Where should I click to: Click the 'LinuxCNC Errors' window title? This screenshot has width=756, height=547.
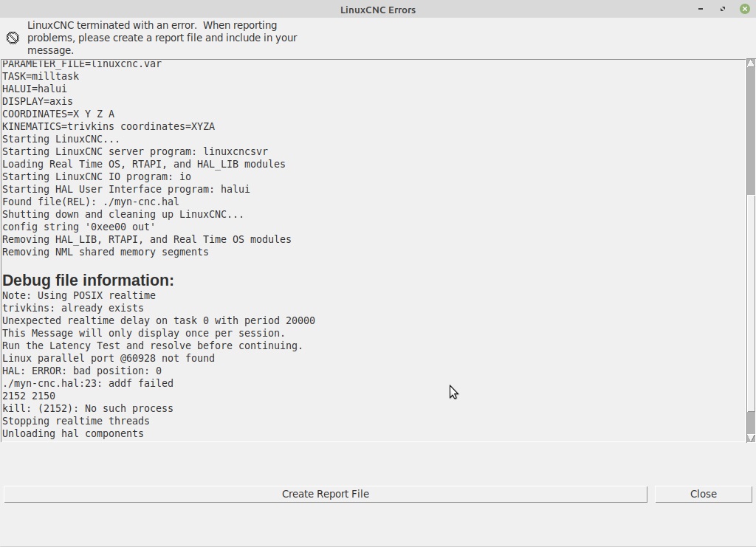tap(378, 10)
